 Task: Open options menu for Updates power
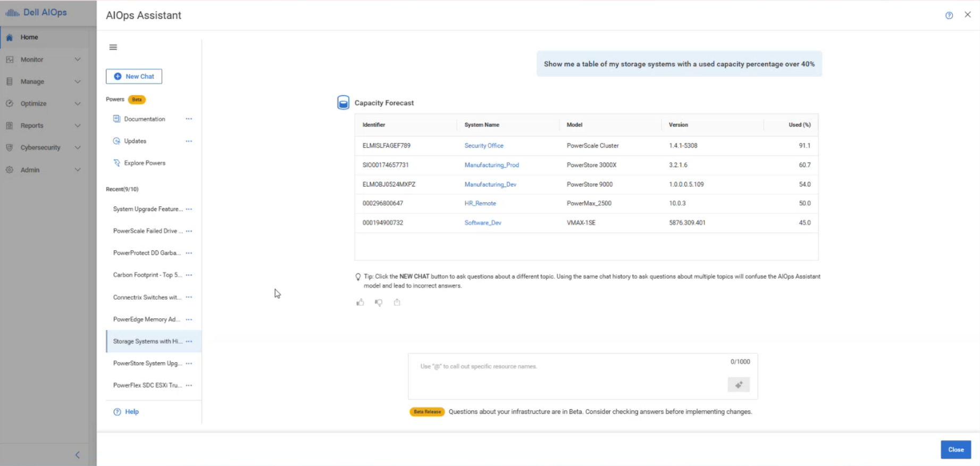click(x=189, y=141)
